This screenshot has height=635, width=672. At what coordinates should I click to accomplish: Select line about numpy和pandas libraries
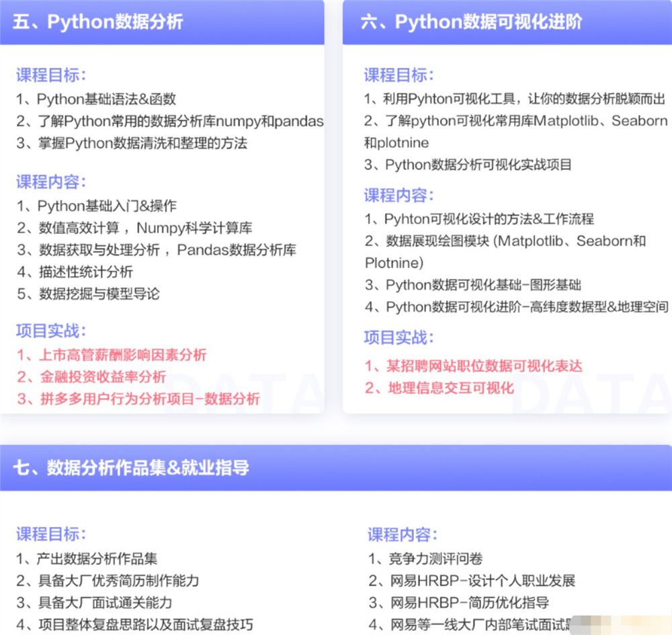[170, 121]
